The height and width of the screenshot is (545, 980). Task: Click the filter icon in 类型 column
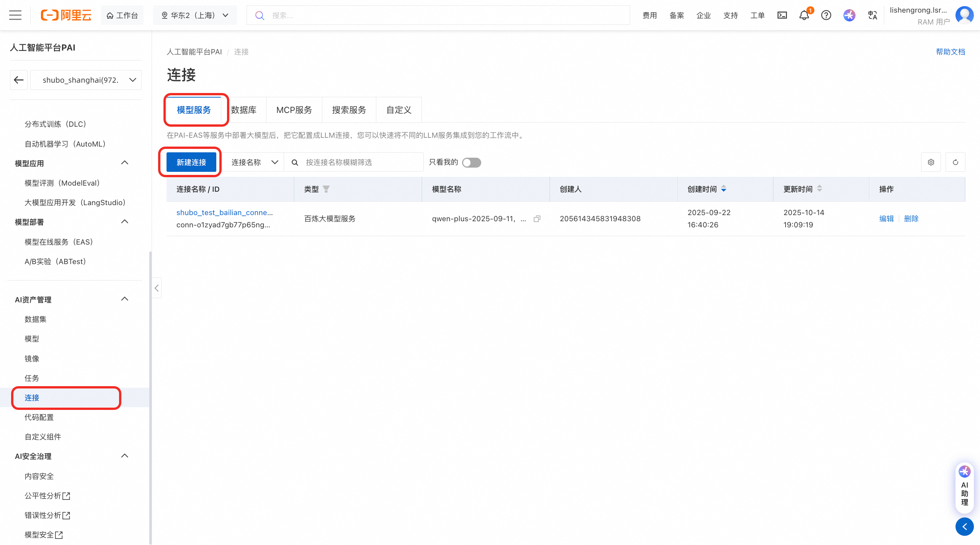(x=326, y=189)
